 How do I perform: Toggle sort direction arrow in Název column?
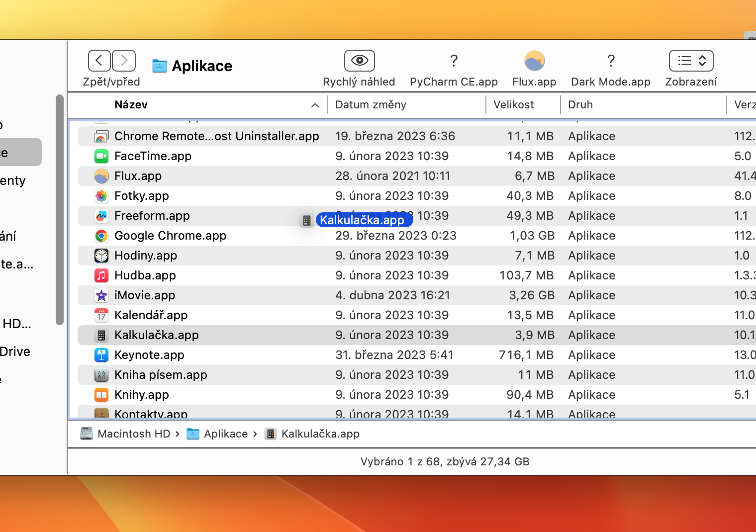(315, 105)
